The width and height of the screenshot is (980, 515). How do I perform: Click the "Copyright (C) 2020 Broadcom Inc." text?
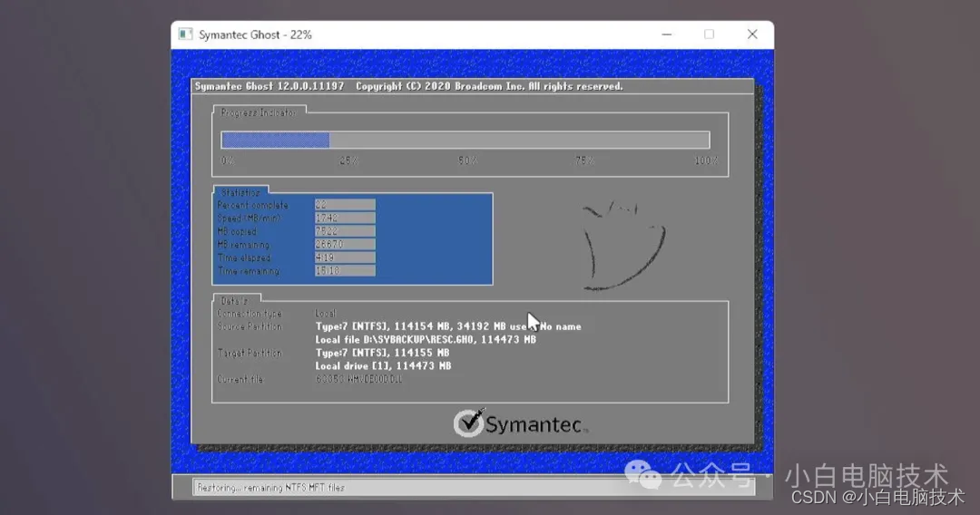(x=441, y=86)
